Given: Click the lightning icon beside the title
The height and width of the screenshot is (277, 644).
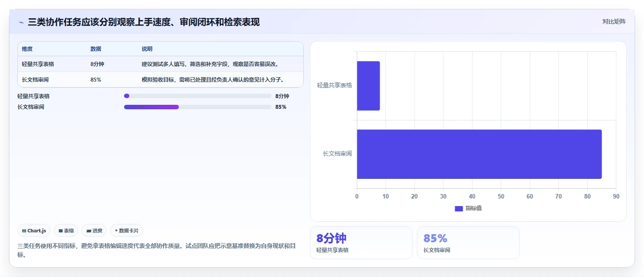Looking at the screenshot, I should tap(21, 22).
